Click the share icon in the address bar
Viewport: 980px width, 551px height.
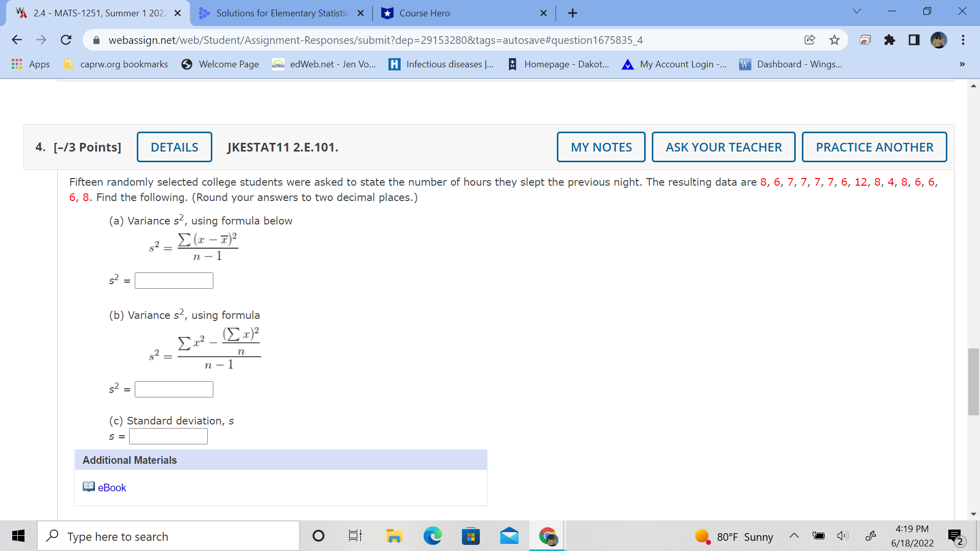click(x=810, y=40)
